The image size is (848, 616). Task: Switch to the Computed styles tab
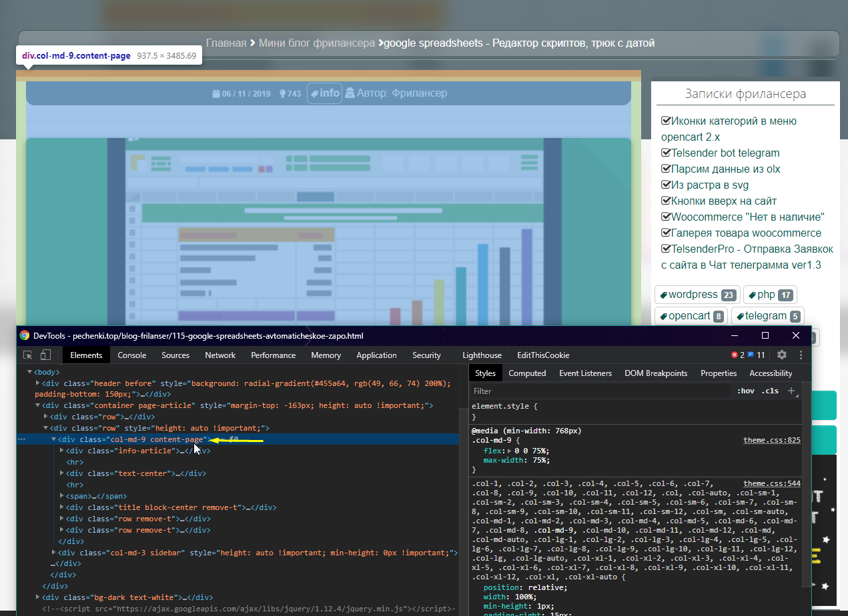pos(527,373)
